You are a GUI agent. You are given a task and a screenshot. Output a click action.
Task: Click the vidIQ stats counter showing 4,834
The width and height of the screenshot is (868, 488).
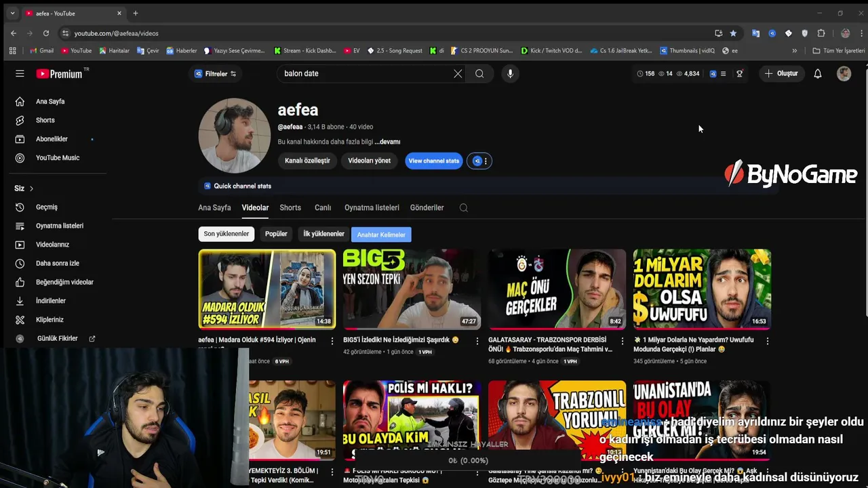pyautogui.click(x=687, y=73)
